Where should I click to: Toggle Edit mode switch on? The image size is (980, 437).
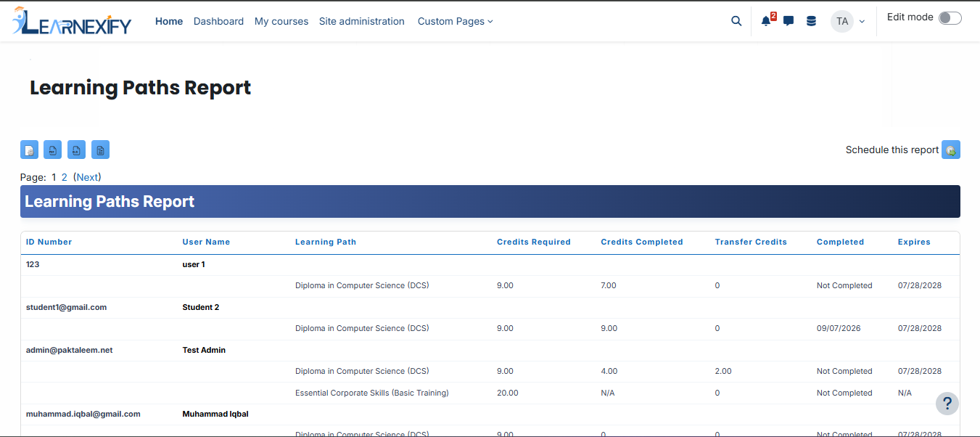click(x=950, y=18)
